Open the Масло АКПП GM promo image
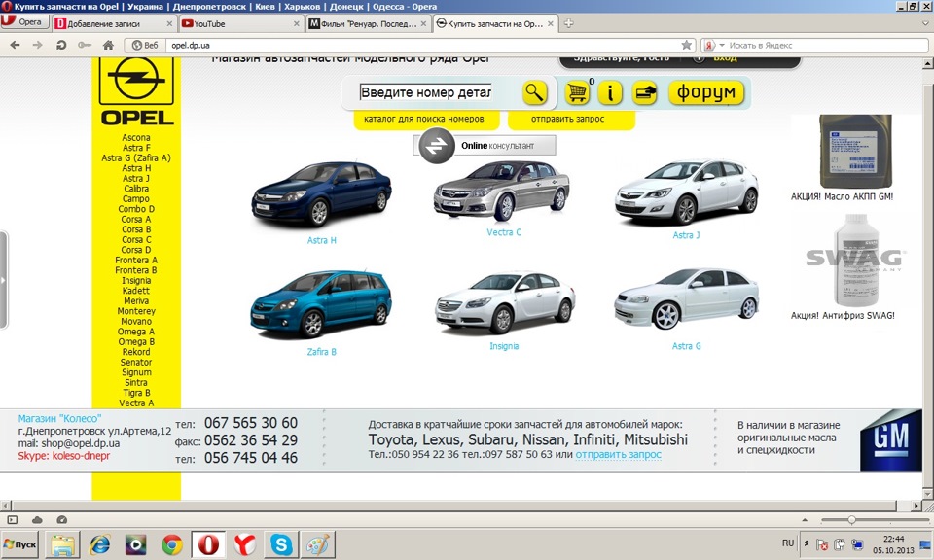The width and height of the screenshot is (934, 560). click(855, 152)
